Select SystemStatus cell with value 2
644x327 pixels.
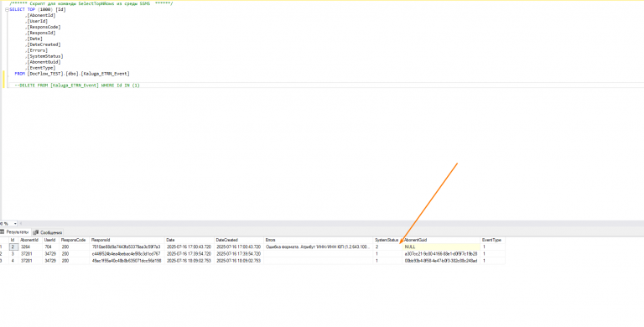[387, 247]
